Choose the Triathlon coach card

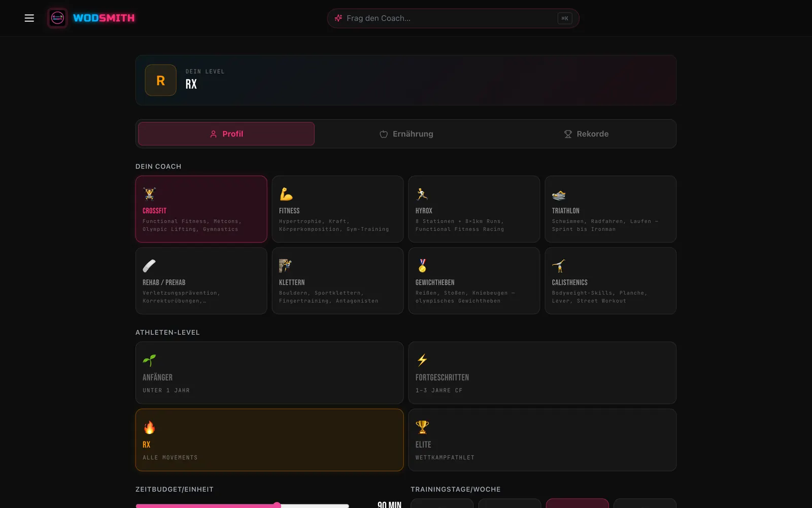coord(611,209)
